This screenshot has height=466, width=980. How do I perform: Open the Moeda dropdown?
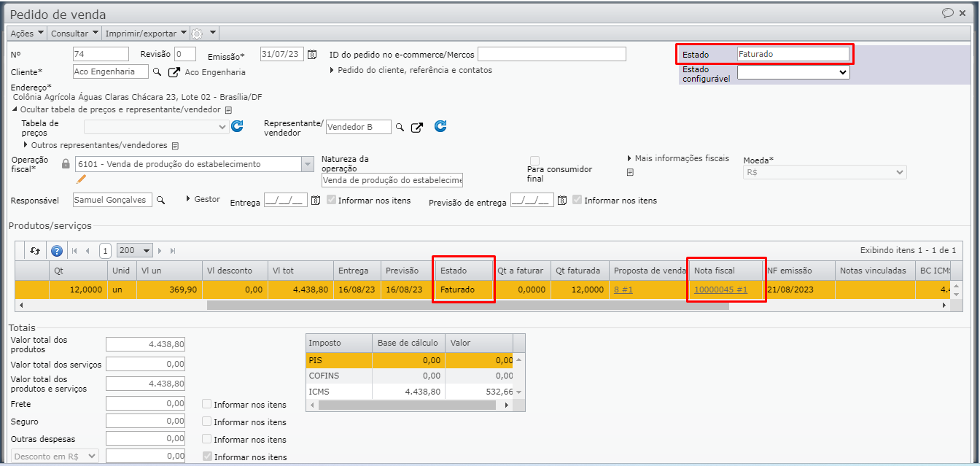tap(825, 172)
